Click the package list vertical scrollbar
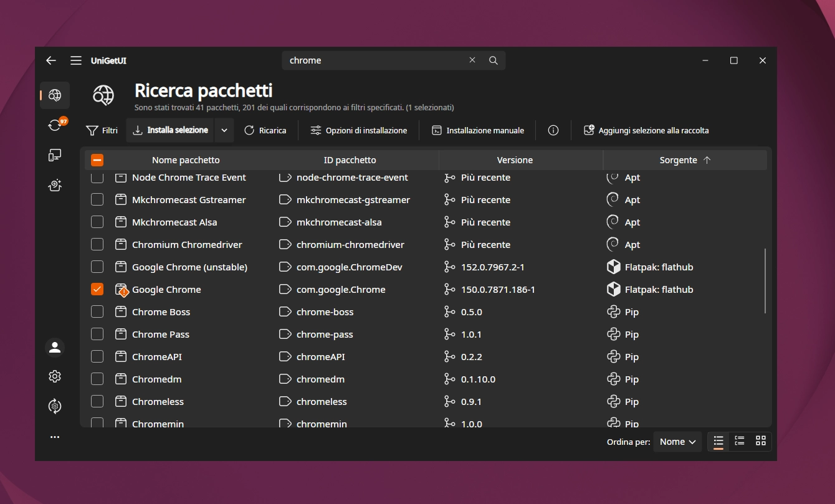Image resolution: width=835 pixels, height=504 pixels. pos(765,281)
